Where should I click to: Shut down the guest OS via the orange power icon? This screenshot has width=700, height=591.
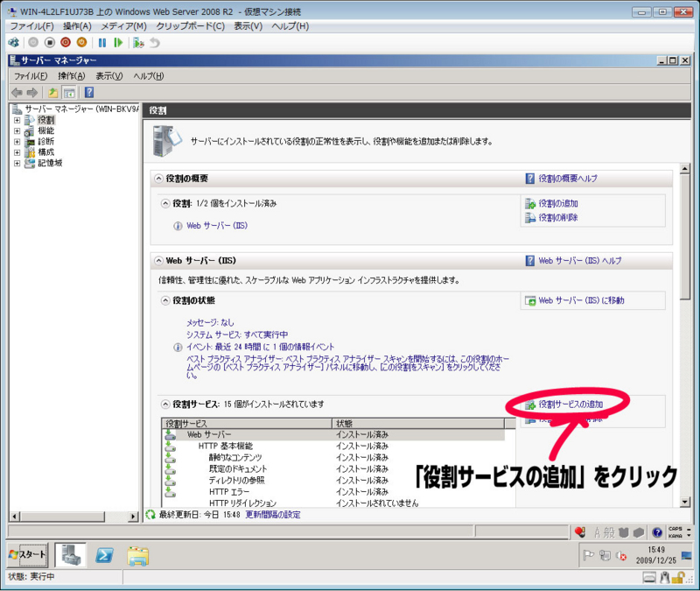[80, 44]
